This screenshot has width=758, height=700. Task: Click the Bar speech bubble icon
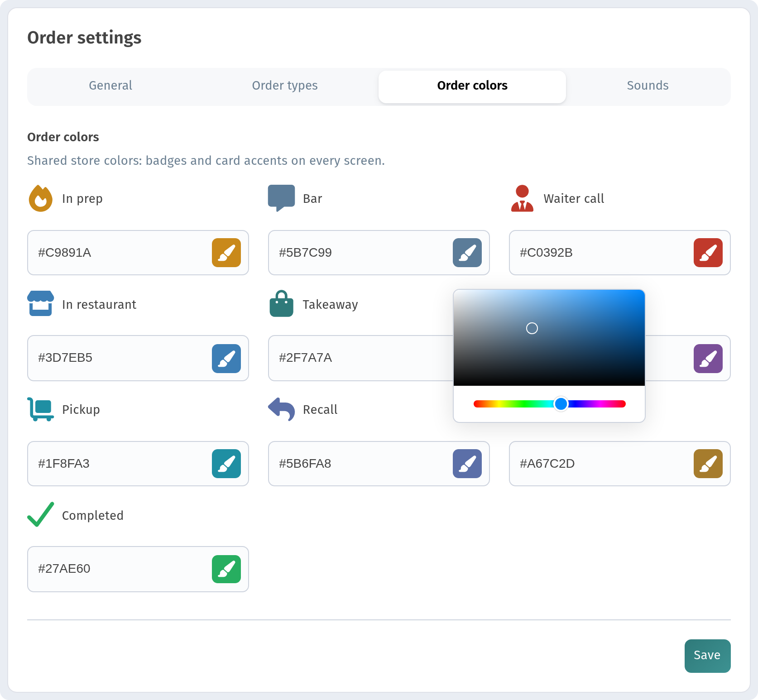click(x=281, y=198)
